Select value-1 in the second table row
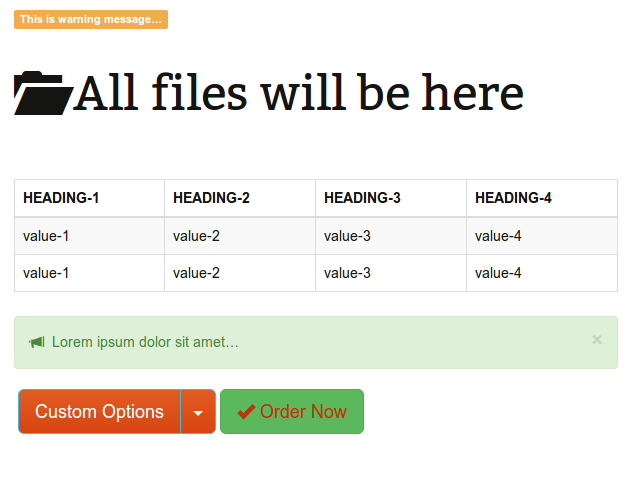This screenshot has width=636, height=489. [90, 273]
